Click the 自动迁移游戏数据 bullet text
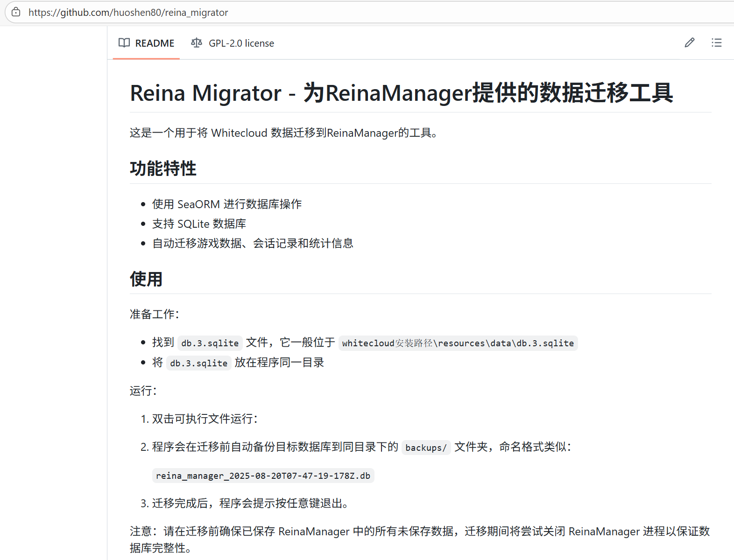Viewport: 734px width, 560px height. [253, 244]
